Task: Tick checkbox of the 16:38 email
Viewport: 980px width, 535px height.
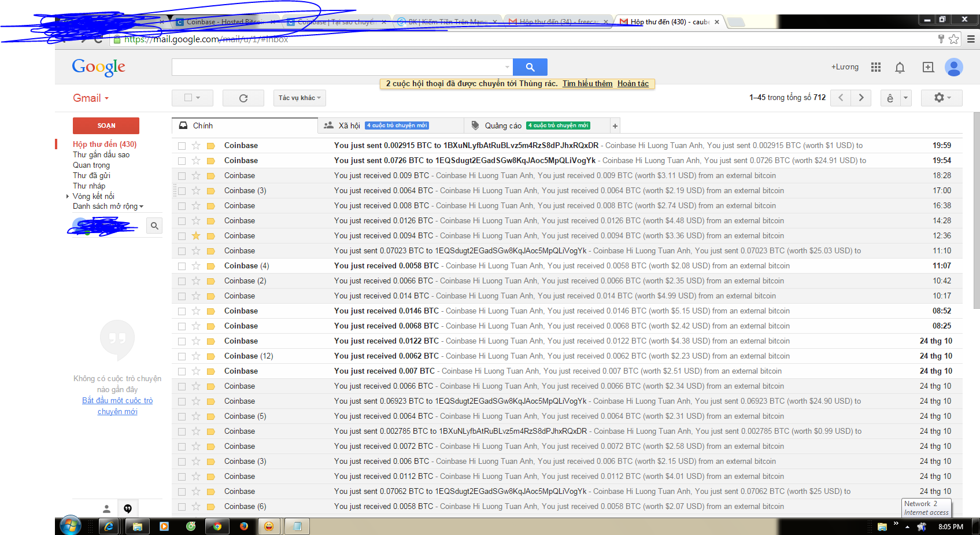Action: [182, 206]
